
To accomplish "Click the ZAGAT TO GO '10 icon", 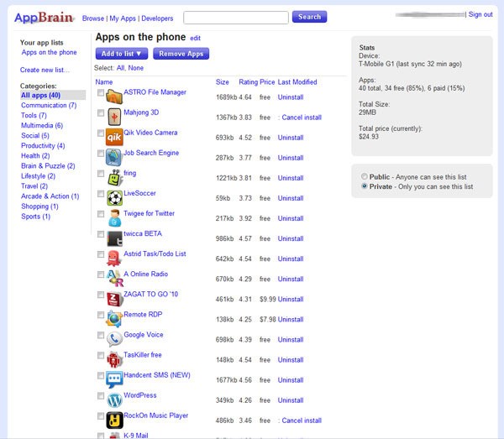I will (x=115, y=299).
